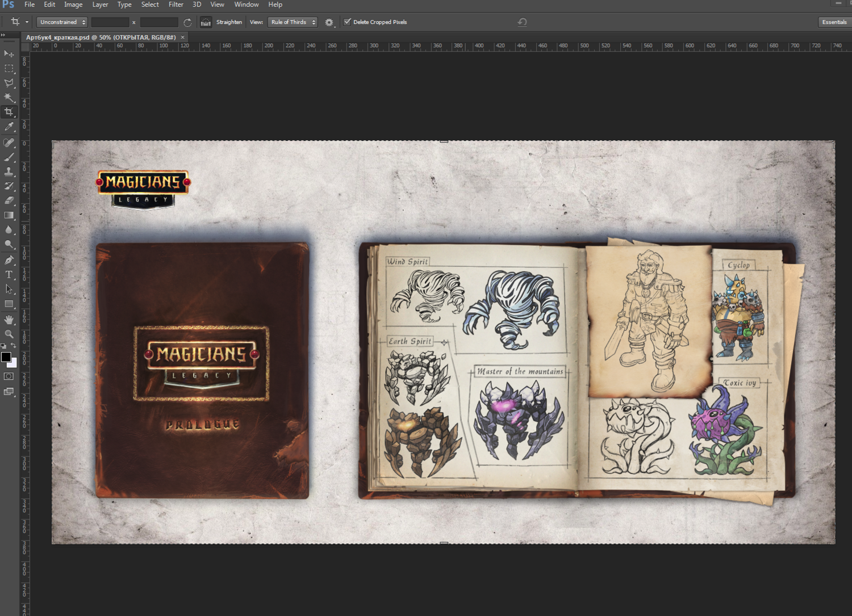Open the foreground color swatch

(x=6, y=357)
